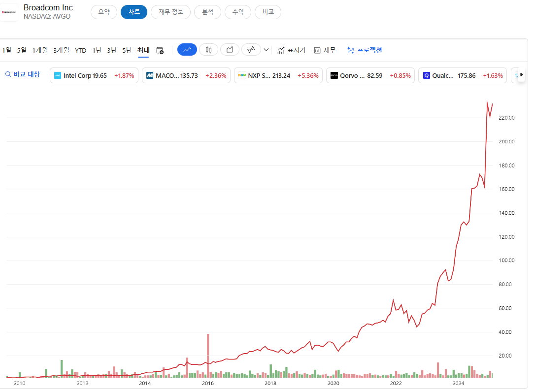This screenshot has height=392, width=534.
Task: Add Intel Corp to comparison
Action: tap(94, 76)
